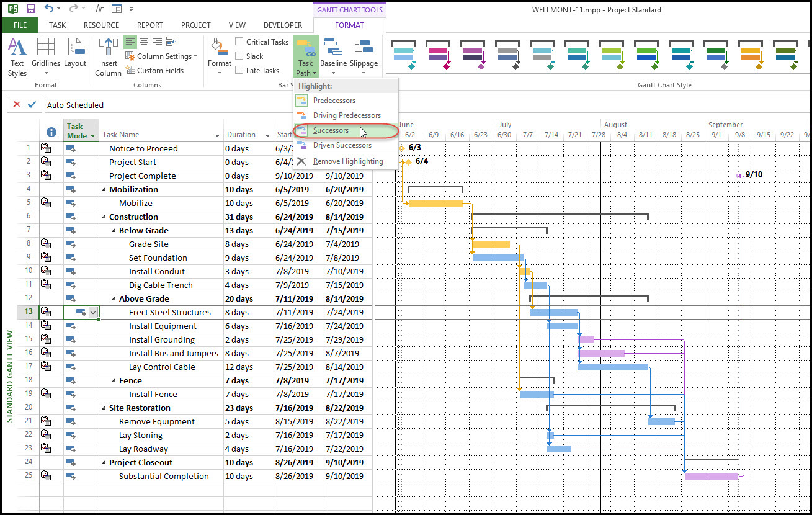This screenshot has width=812, height=515.
Task: Enable the Critical Tasks checkbox
Action: coord(239,42)
